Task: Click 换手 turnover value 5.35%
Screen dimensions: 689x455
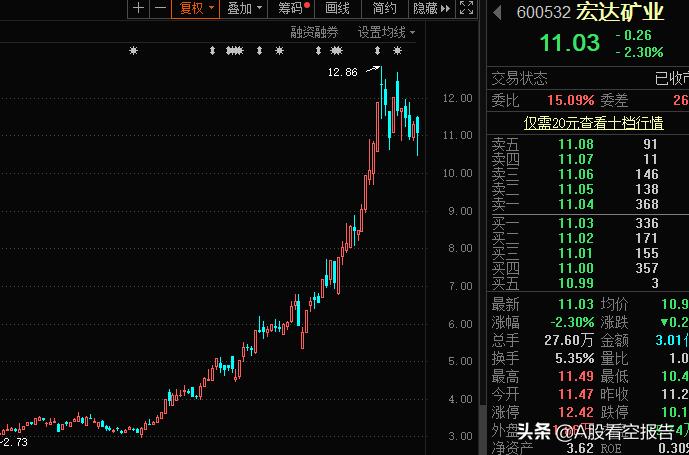Action: coord(575,358)
